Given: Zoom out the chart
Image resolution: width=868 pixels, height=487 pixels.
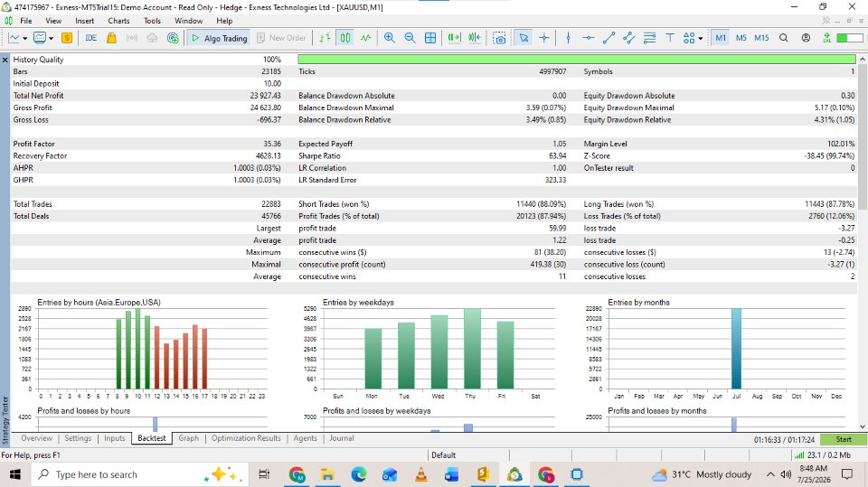Looking at the screenshot, I should click(410, 38).
